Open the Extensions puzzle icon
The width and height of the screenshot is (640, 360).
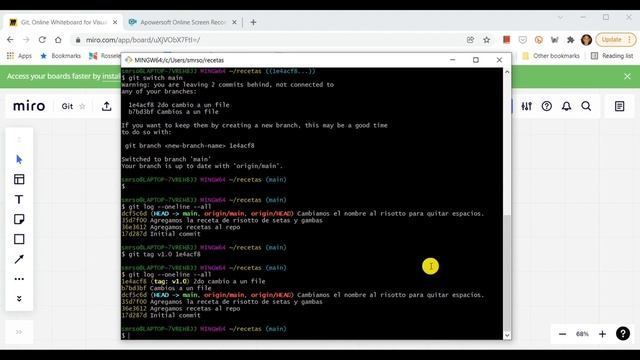pyautogui.click(x=570, y=40)
